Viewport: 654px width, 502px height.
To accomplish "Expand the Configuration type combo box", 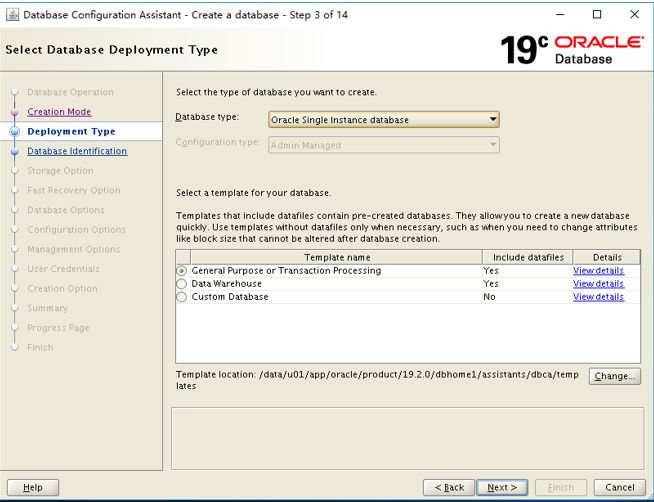I will pyautogui.click(x=384, y=145).
